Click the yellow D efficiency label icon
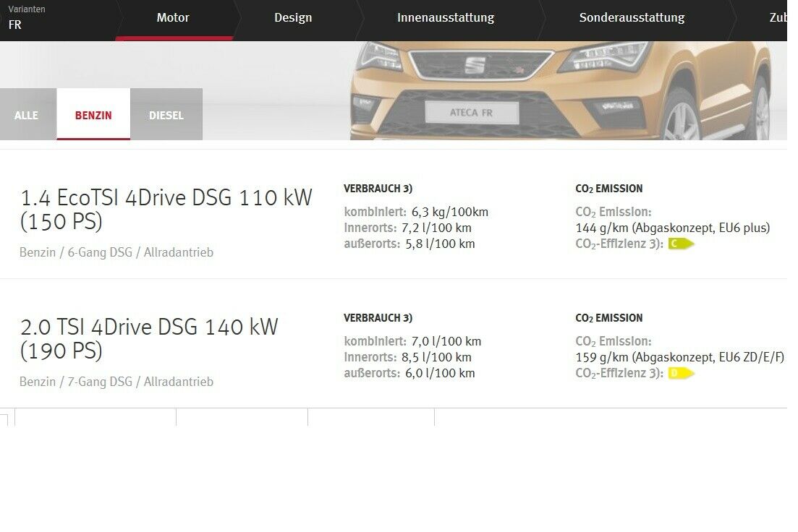The height and width of the screenshot is (532, 798). point(681,373)
